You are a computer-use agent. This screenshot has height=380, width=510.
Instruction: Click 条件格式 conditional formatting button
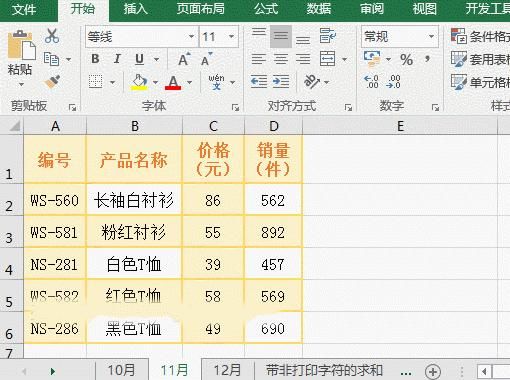click(x=480, y=36)
